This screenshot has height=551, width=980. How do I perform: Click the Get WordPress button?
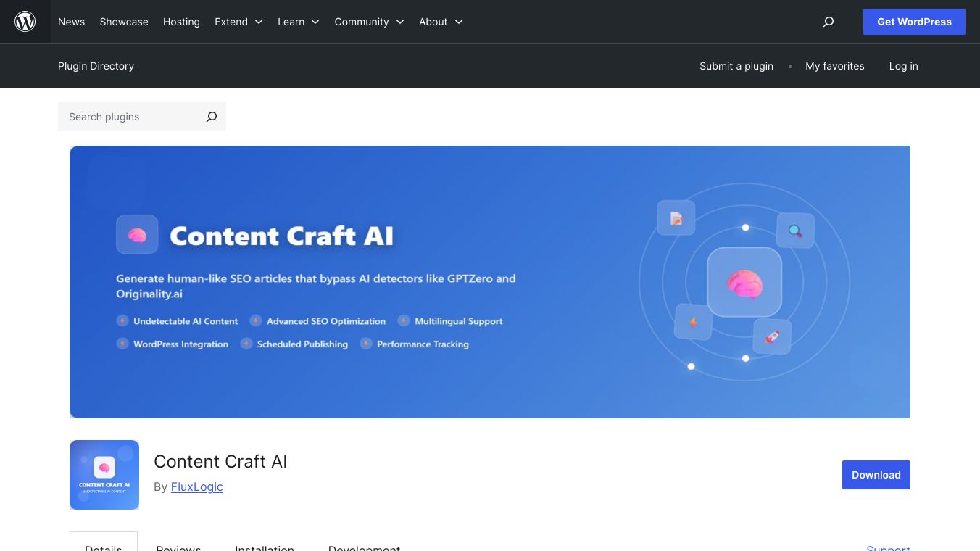(914, 22)
